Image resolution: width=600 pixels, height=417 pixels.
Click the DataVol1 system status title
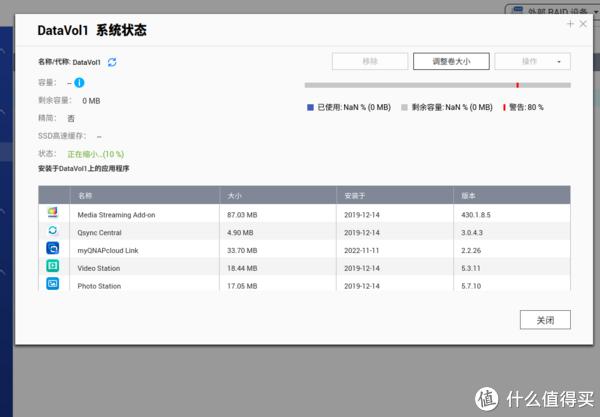(x=92, y=31)
